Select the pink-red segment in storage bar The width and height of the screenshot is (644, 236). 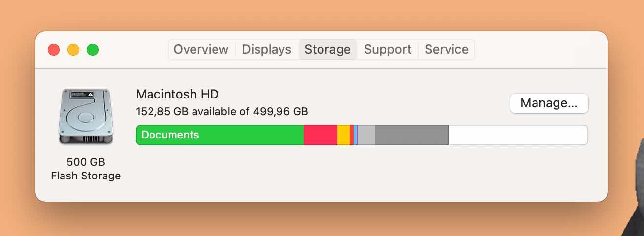tap(320, 135)
